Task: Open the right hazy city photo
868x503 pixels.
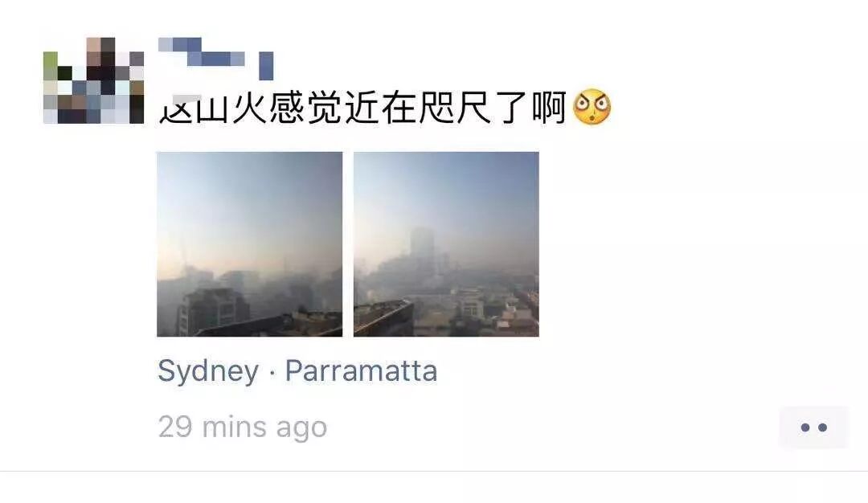Action: (446, 244)
